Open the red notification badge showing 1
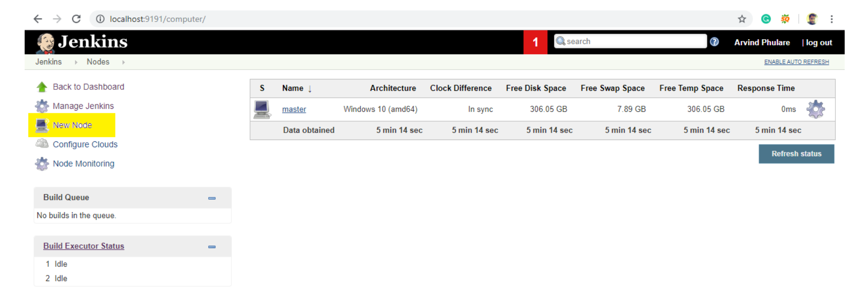 535,42
